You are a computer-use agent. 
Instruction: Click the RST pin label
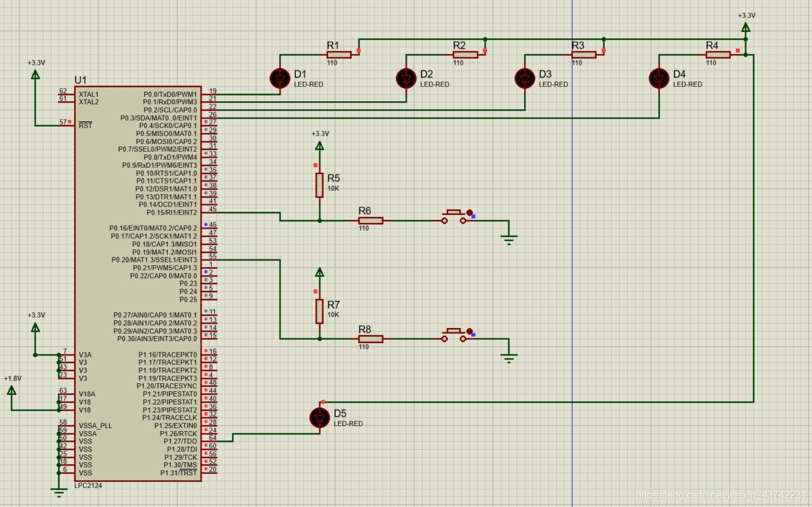tap(85, 126)
